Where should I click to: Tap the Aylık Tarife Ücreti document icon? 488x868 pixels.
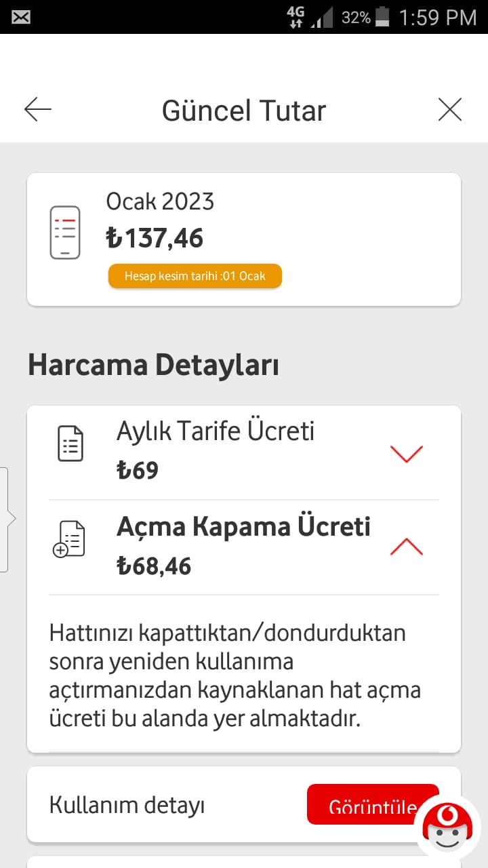[70, 444]
